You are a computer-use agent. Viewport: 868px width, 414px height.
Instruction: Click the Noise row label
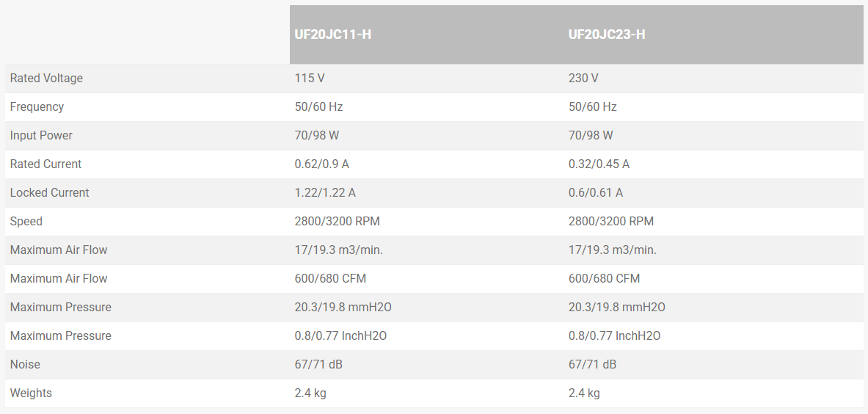(25, 365)
